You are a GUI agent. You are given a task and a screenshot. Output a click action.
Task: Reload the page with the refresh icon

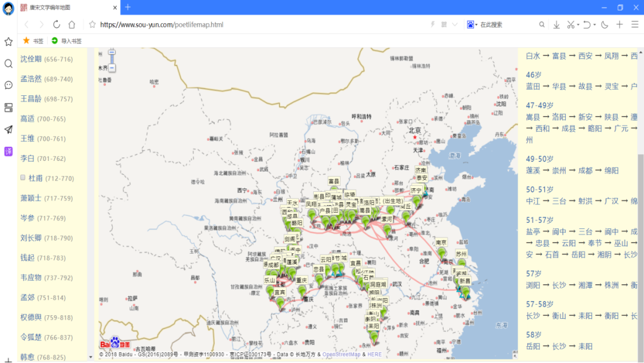click(57, 24)
